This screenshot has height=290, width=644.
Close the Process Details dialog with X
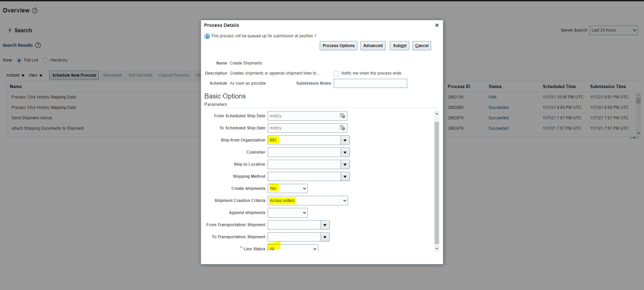pyautogui.click(x=437, y=25)
